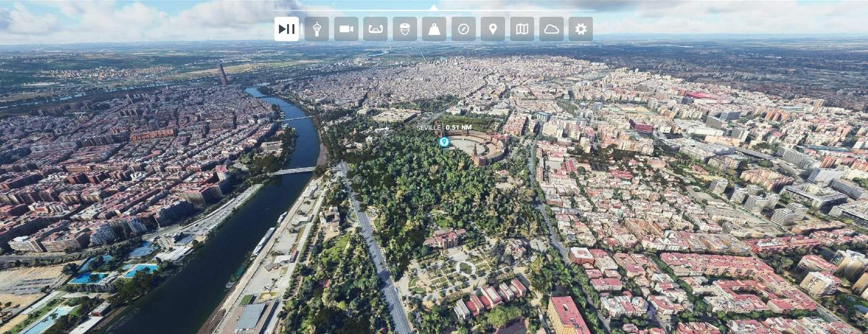Image resolution: width=868 pixels, height=334 pixels.
Task: Collapse the toolbar using the top arrow
Action: tap(434, 7)
